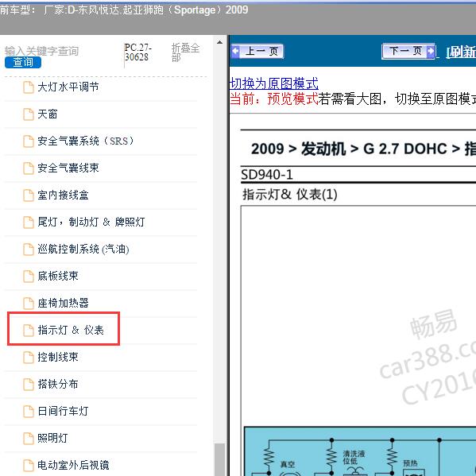Focus the 输入关键字查询 keyword field
Viewport: 476px width, 476px height.
(41, 51)
